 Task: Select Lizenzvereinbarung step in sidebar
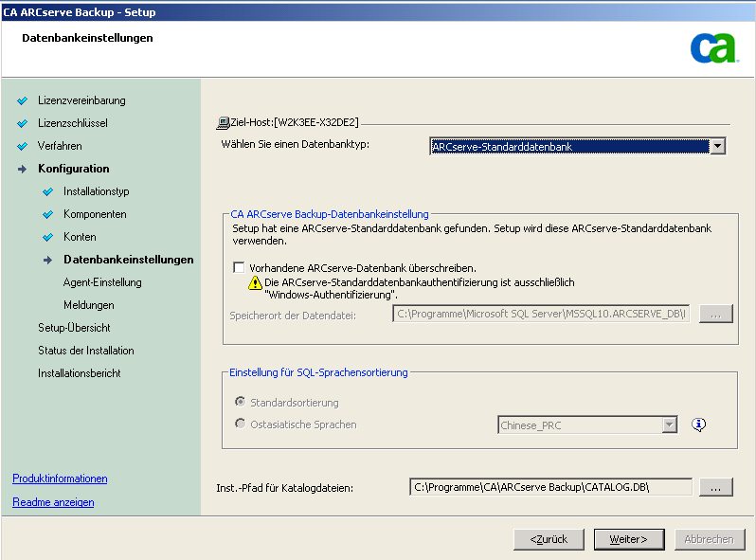pyautogui.click(x=81, y=100)
